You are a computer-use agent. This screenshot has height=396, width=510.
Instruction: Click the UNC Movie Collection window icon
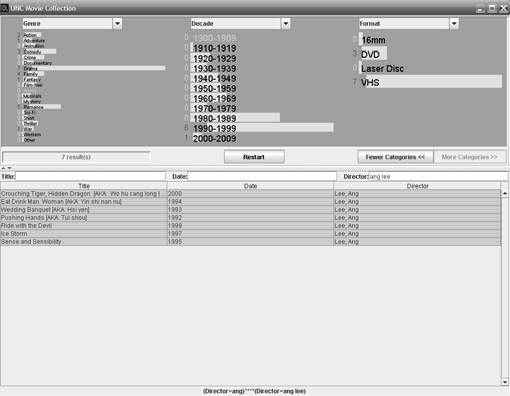5,8
